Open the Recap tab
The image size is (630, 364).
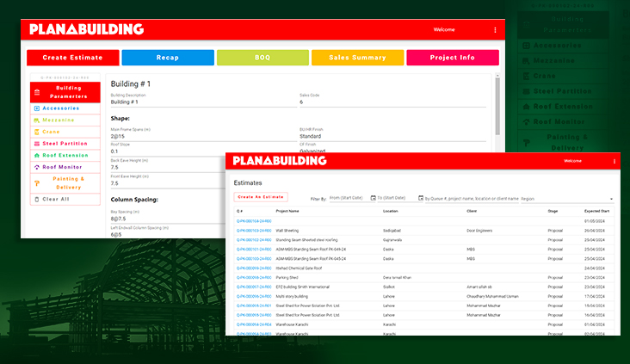(x=168, y=58)
